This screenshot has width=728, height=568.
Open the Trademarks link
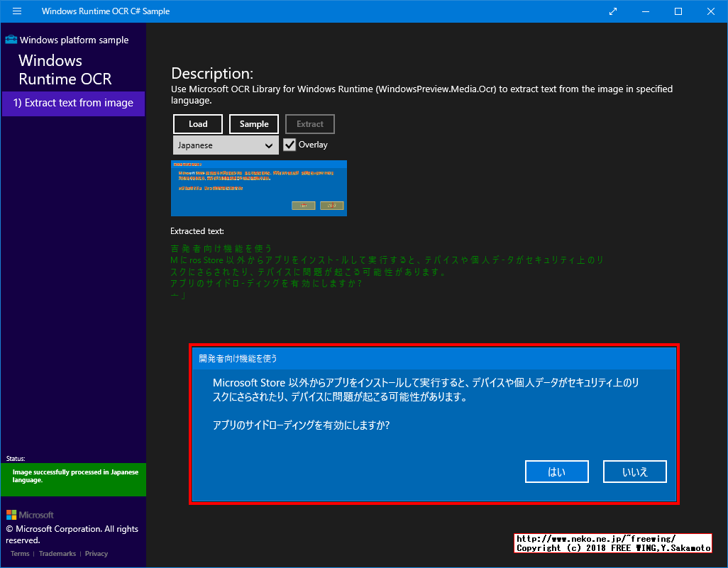57,553
